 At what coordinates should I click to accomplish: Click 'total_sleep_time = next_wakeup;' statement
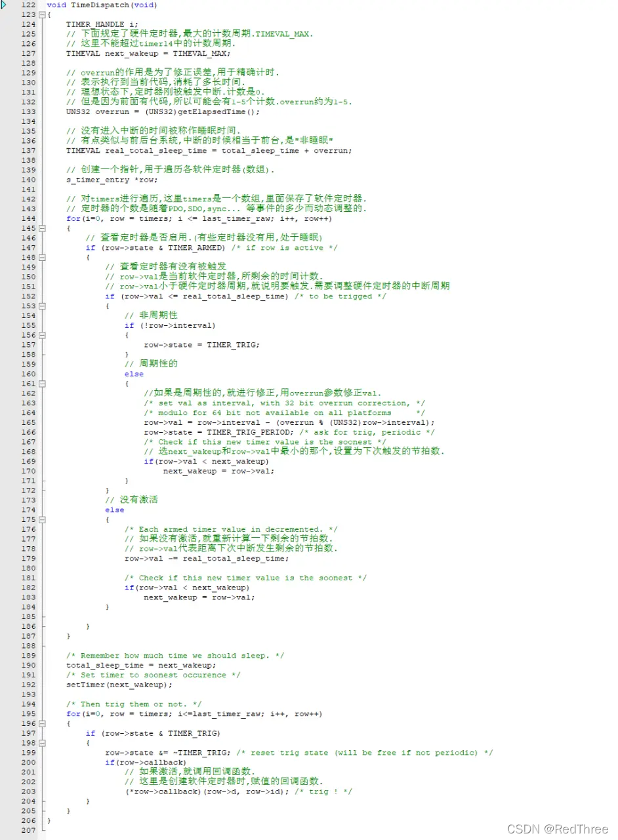[141, 665]
